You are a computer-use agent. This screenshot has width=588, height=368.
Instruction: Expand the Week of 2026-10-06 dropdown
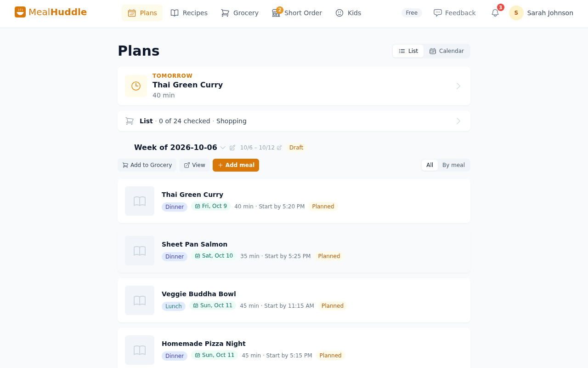coord(223,148)
